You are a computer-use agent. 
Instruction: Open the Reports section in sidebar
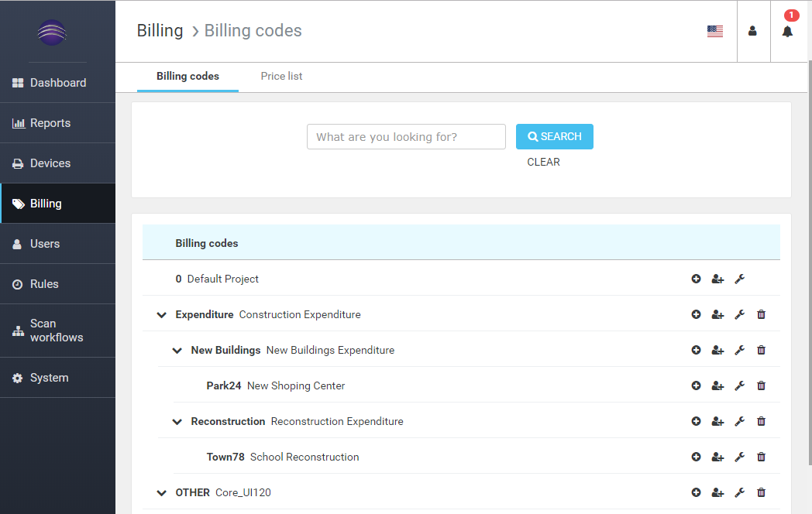point(48,122)
